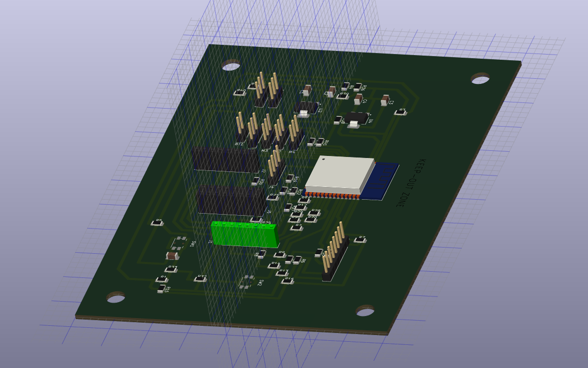Image resolution: width=588 pixels, height=368 pixels.
Task: Click the mounting hole nearest resistor R40
Action: click(x=231, y=65)
